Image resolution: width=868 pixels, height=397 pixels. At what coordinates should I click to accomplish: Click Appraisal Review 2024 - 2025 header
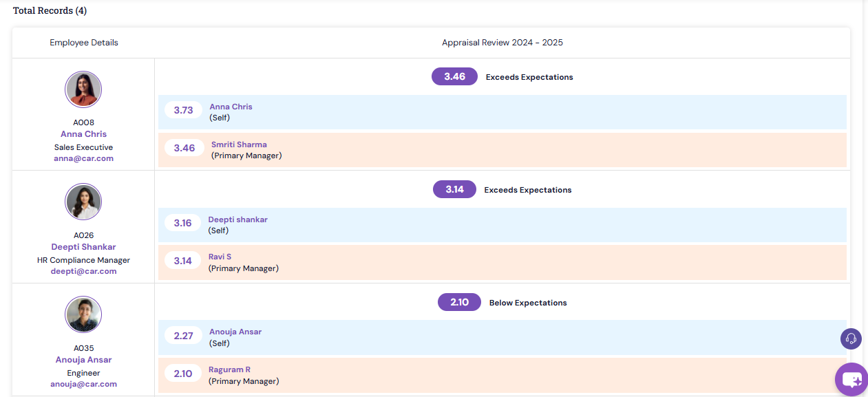pyautogui.click(x=502, y=43)
